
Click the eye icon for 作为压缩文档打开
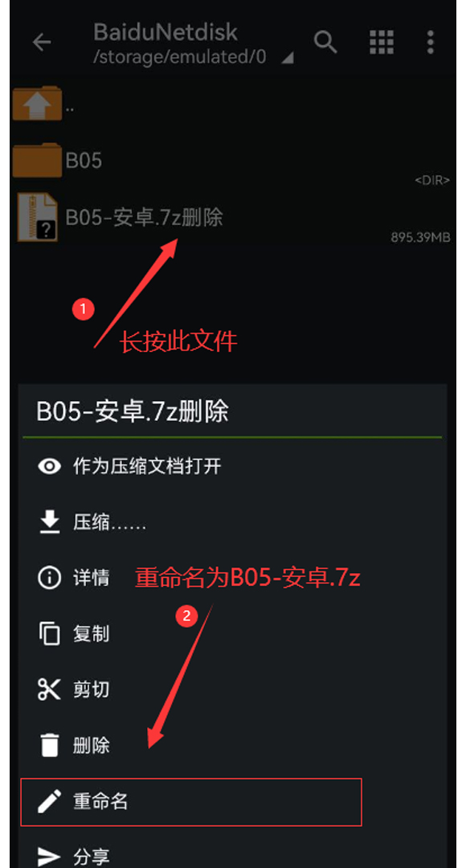click(49, 466)
